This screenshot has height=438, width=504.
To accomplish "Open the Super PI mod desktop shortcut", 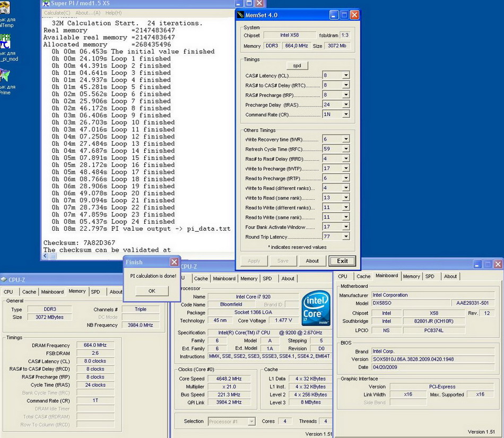I will point(5,41).
